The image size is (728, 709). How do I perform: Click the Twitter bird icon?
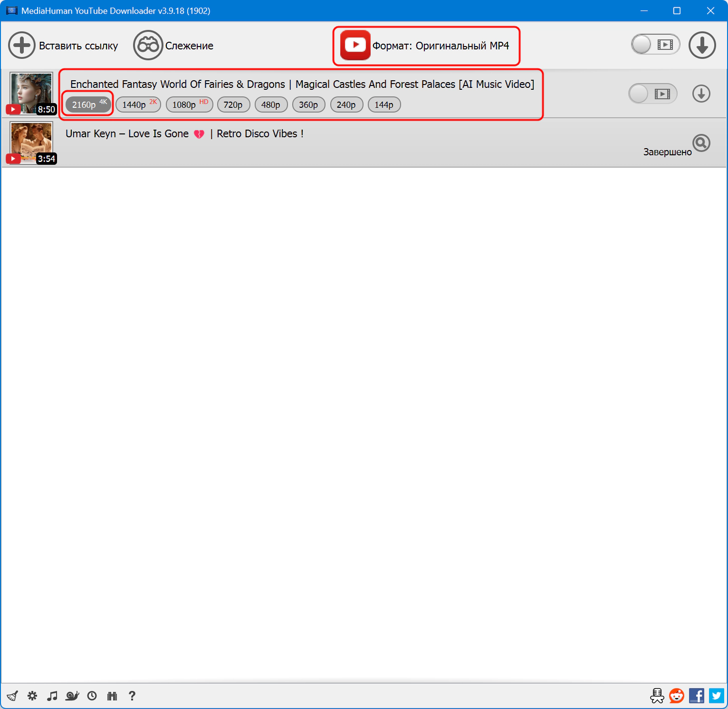point(717,696)
